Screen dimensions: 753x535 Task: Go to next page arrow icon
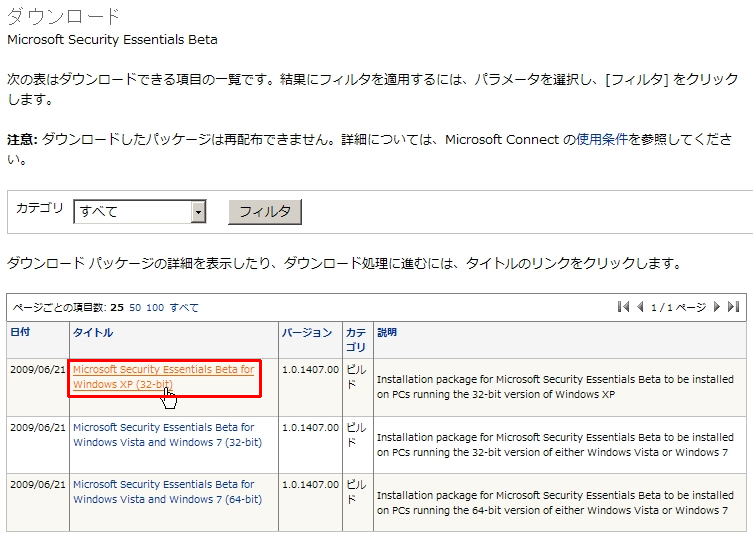click(x=717, y=307)
